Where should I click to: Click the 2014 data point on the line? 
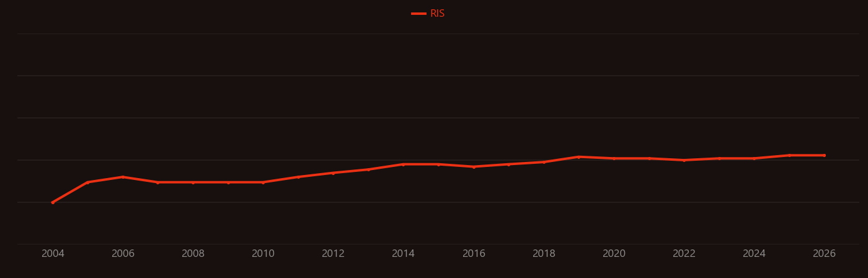403,164
